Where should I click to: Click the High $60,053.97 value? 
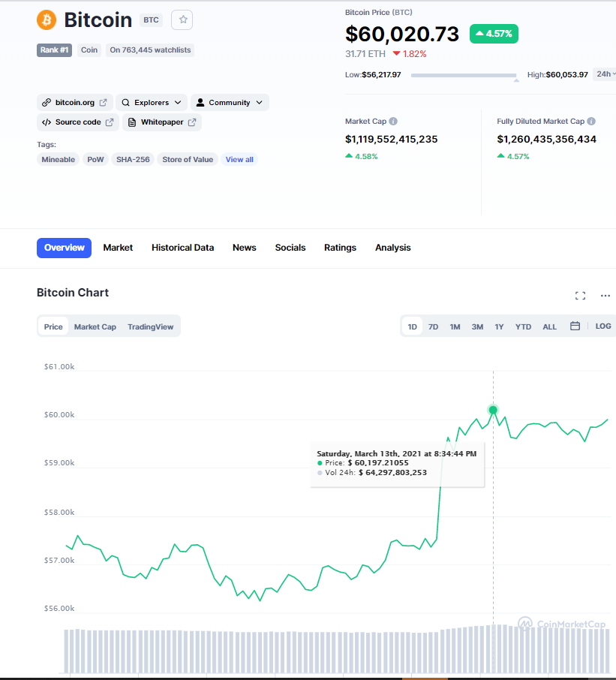(x=567, y=74)
